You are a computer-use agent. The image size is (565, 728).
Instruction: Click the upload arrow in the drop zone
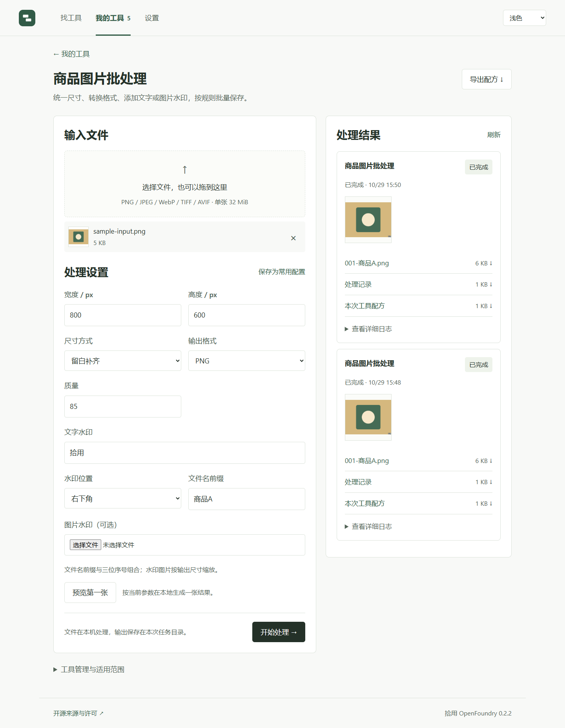point(185,170)
